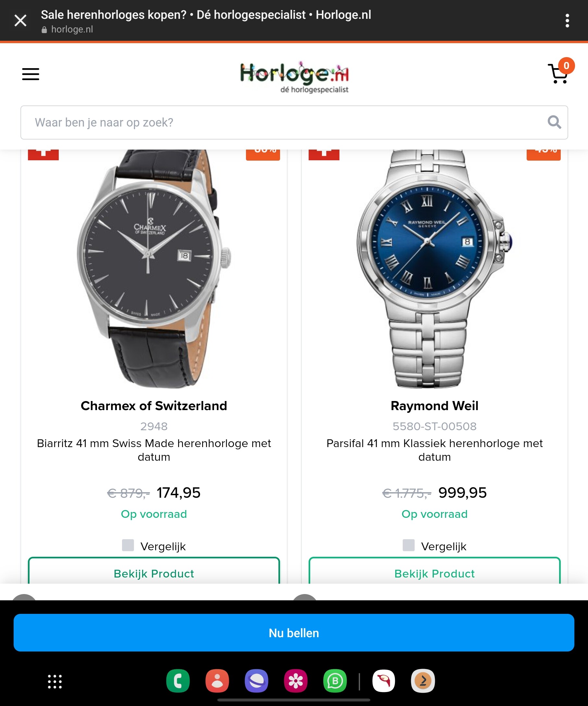Open the hamburger navigation menu

[x=31, y=74]
